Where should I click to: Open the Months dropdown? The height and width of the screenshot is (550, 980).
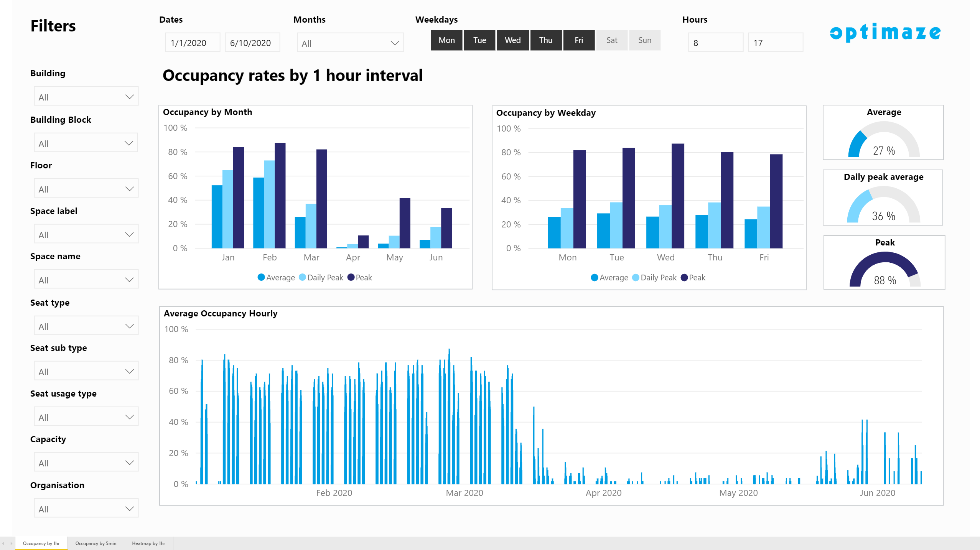tap(350, 43)
